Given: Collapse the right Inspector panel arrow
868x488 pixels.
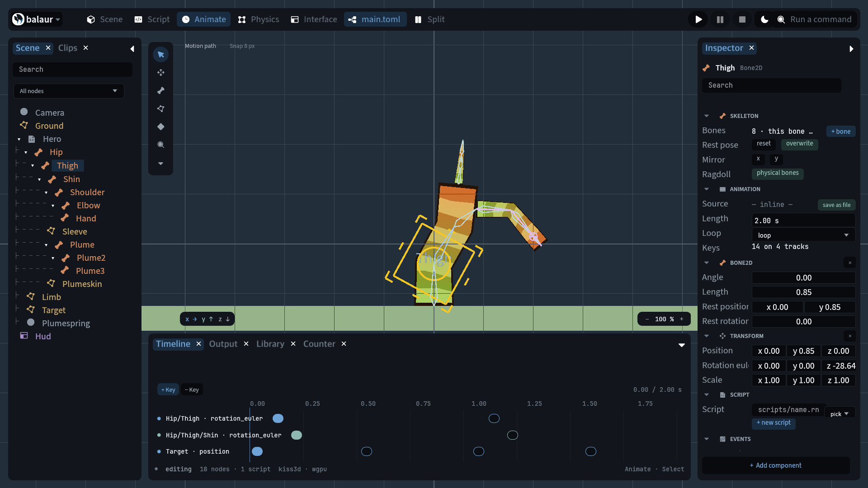Looking at the screenshot, I should (851, 49).
